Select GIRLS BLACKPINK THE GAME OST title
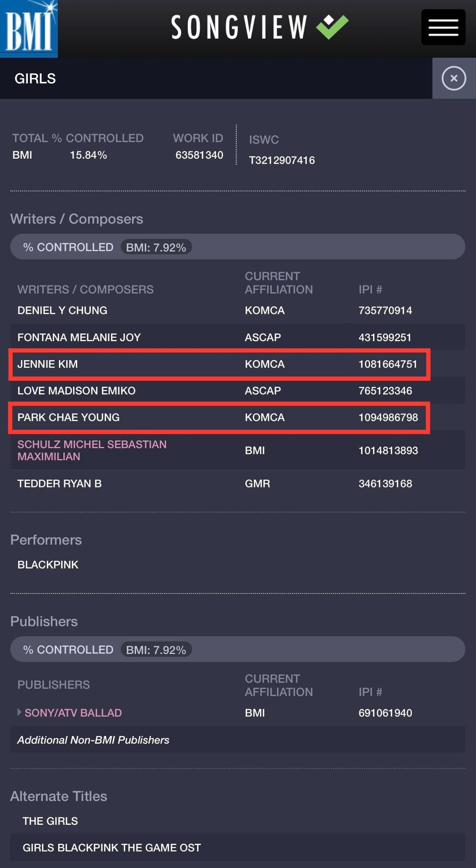This screenshot has height=868, width=476. [112, 847]
